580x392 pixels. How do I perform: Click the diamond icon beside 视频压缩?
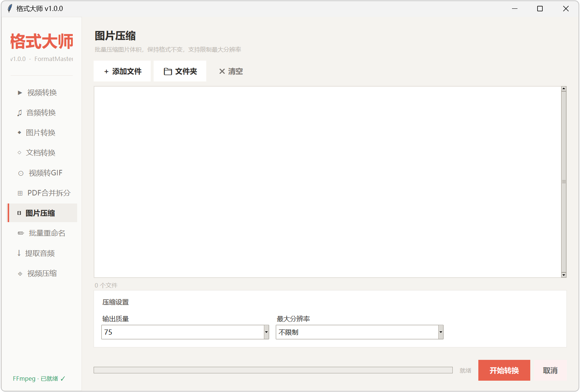[x=20, y=274]
